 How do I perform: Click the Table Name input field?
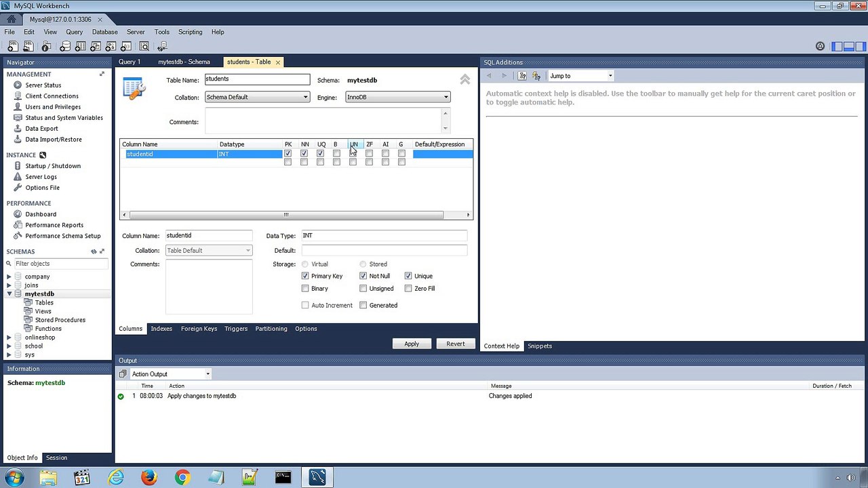coord(257,80)
